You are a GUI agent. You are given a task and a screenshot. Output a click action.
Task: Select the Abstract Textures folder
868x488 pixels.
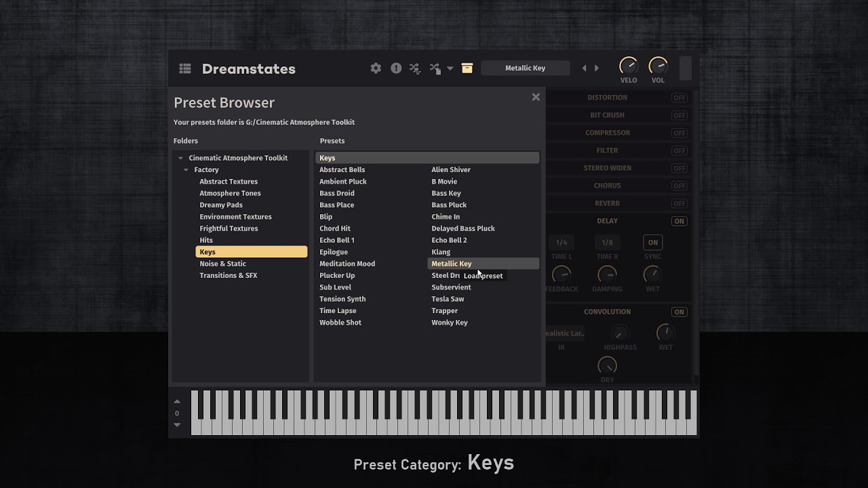[x=229, y=182]
